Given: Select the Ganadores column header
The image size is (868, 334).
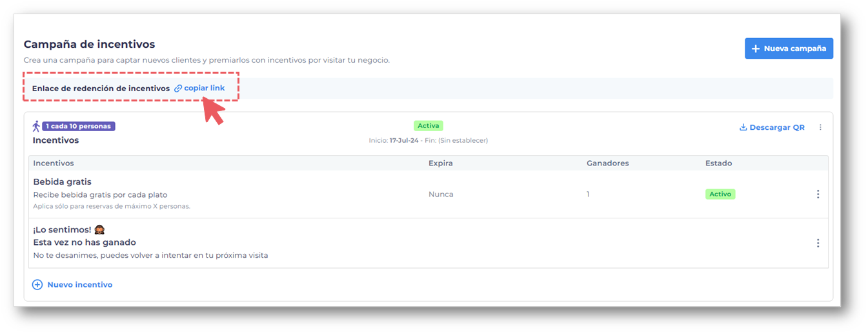Looking at the screenshot, I should tap(607, 163).
